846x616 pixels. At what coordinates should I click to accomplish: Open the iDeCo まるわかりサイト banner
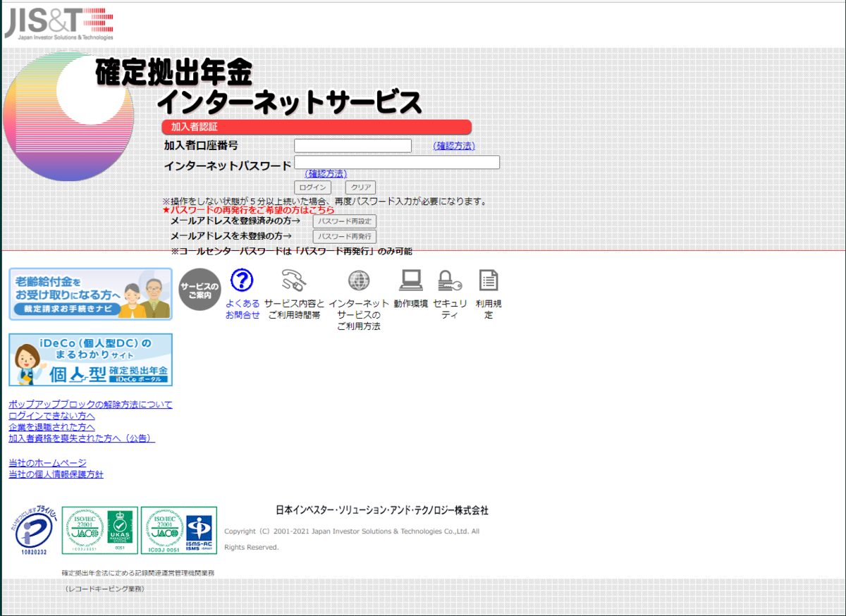(90, 359)
